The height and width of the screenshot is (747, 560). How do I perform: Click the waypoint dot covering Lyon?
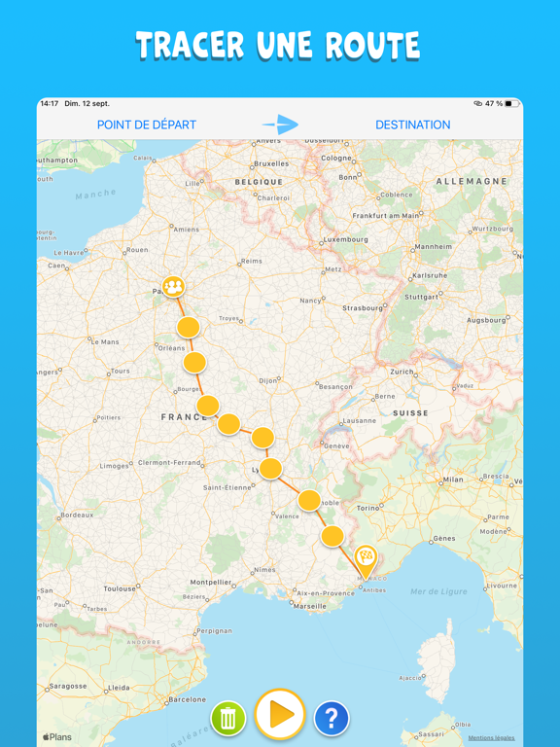pos(270,469)
